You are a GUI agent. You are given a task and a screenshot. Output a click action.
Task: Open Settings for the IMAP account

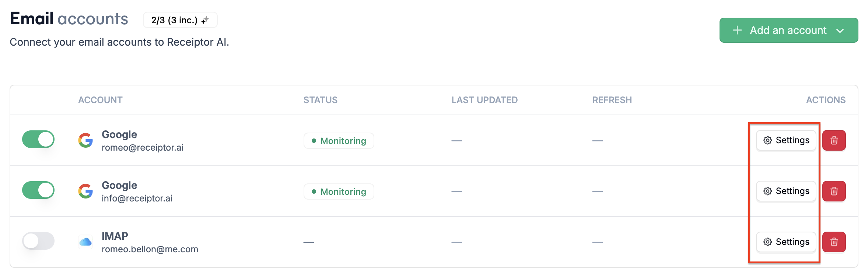tap(786, 242)
